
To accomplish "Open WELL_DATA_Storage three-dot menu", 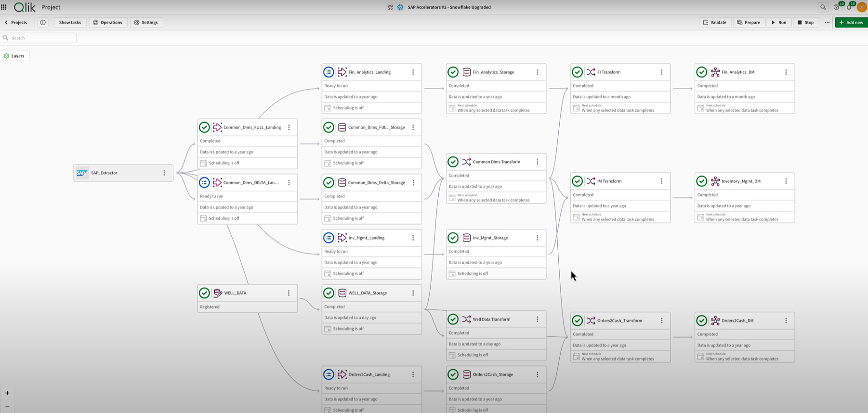I will 413,293.
